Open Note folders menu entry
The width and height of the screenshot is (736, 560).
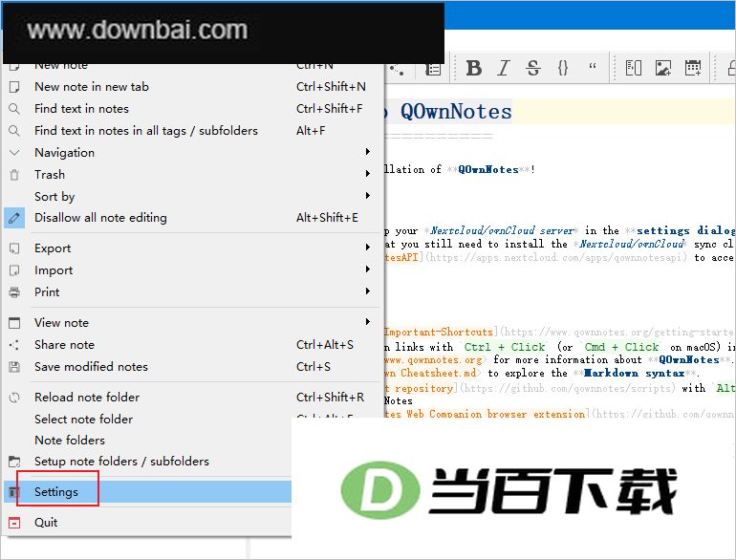(x=148, y=441)
